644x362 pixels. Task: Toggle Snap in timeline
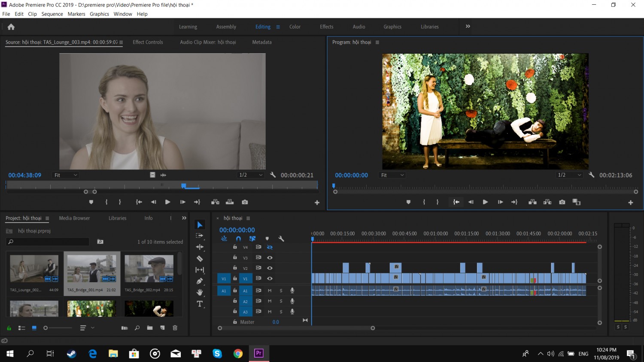[x=238, y=239]
